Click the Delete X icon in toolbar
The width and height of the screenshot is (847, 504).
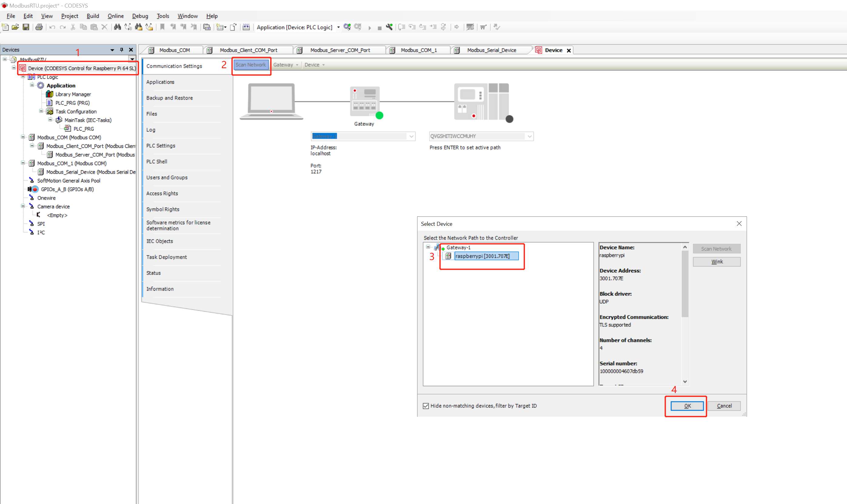click(x=104, y=27)
